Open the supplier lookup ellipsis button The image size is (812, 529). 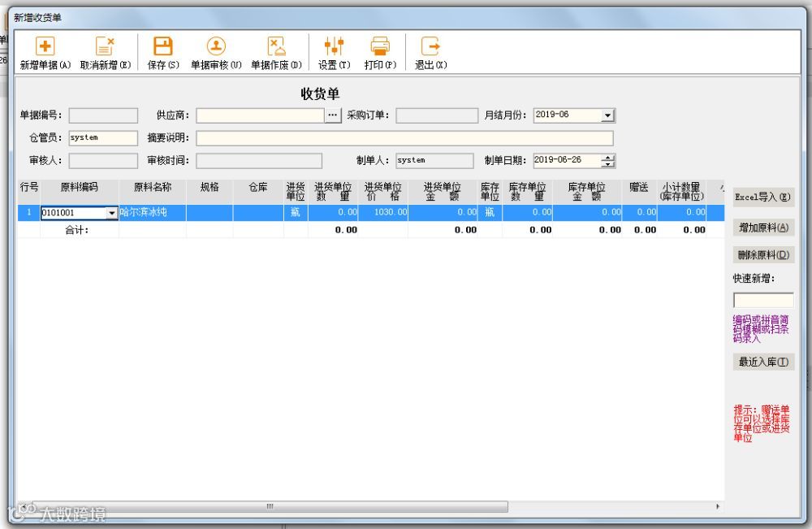333,115
